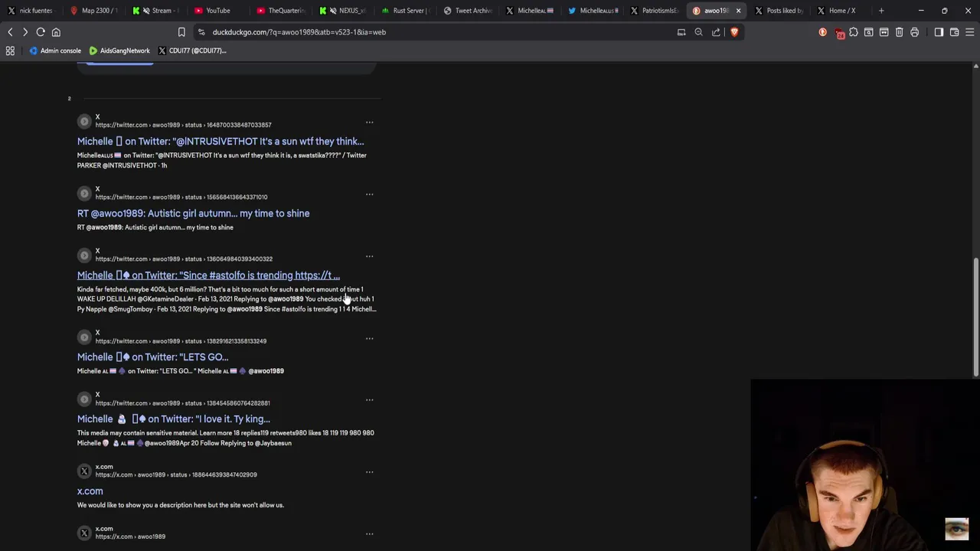980x551 pixels.
Task: Open the CDUI77 (@CDUI77) bookmark
Action: click(192, 51)
